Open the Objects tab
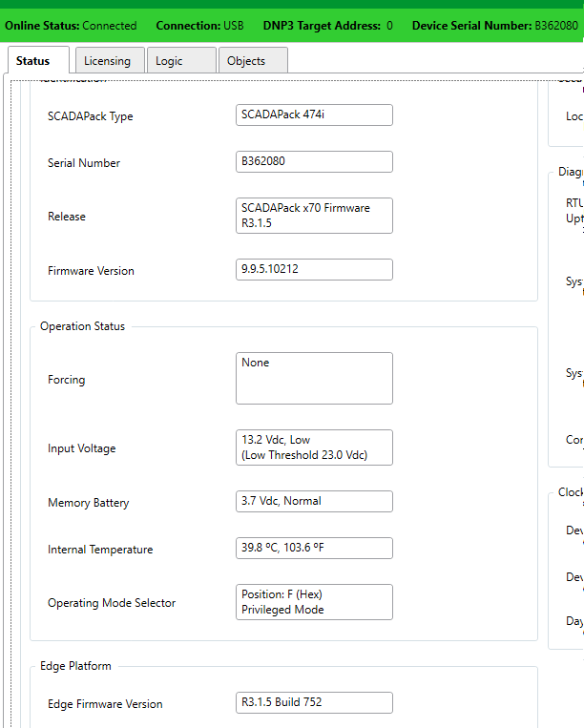584x728 pixels. click(253, 60)
